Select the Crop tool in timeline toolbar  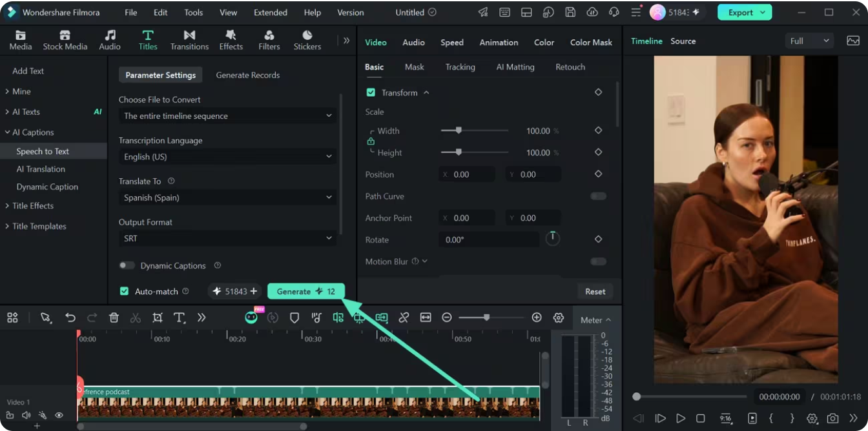pos(158,317)
